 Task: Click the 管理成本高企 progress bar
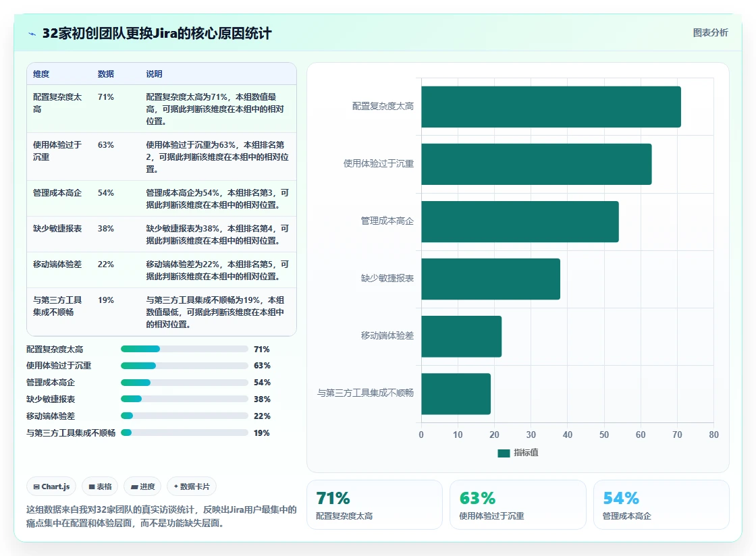(x=184, y=383)
